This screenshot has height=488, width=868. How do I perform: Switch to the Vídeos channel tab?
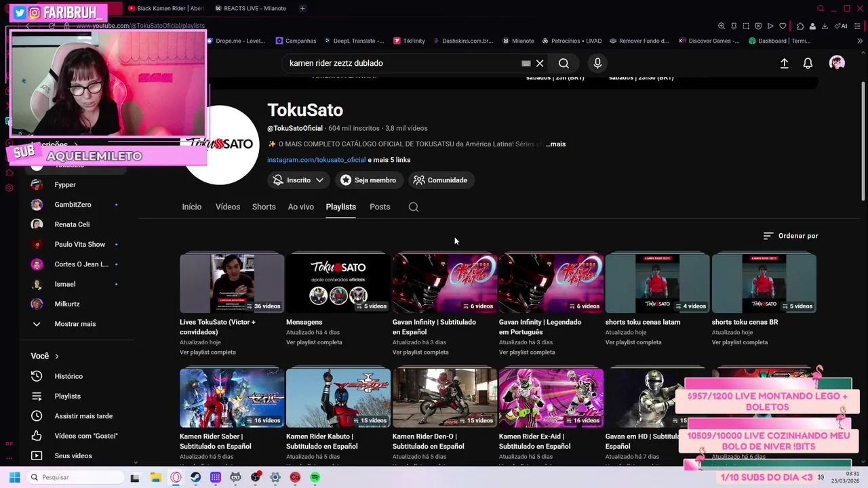228,207
